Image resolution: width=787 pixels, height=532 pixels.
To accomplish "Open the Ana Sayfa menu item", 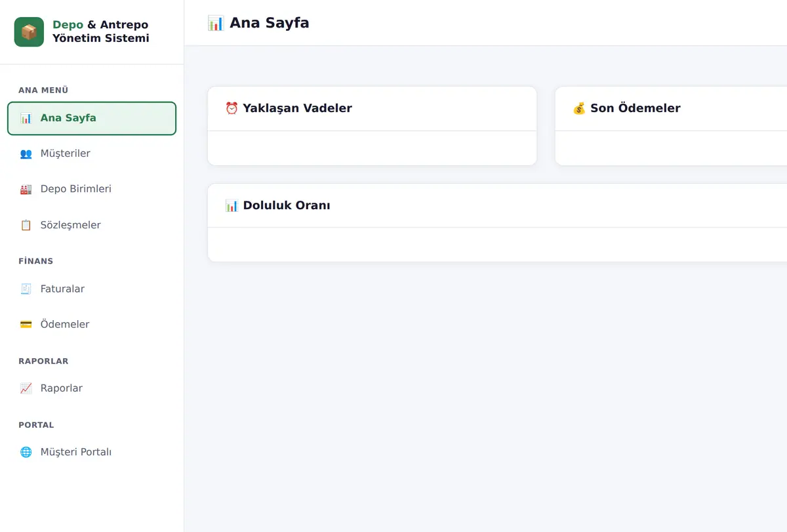I will pos(92,118).
